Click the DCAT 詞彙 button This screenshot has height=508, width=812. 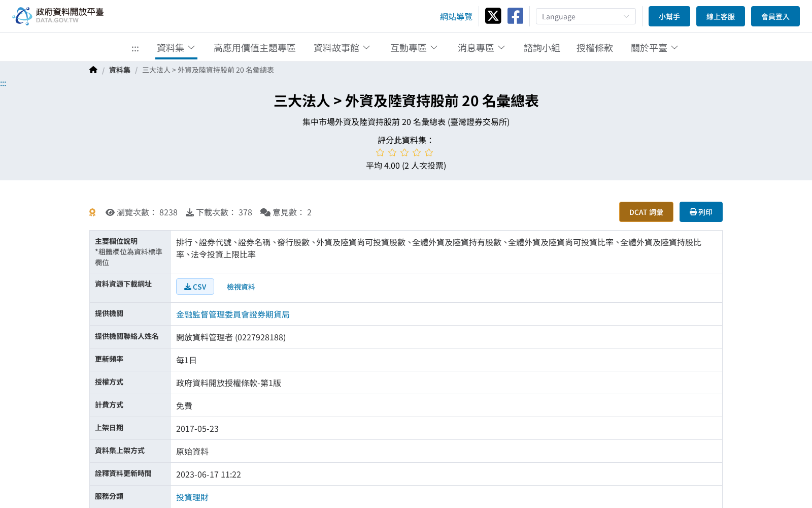[646, 212]
